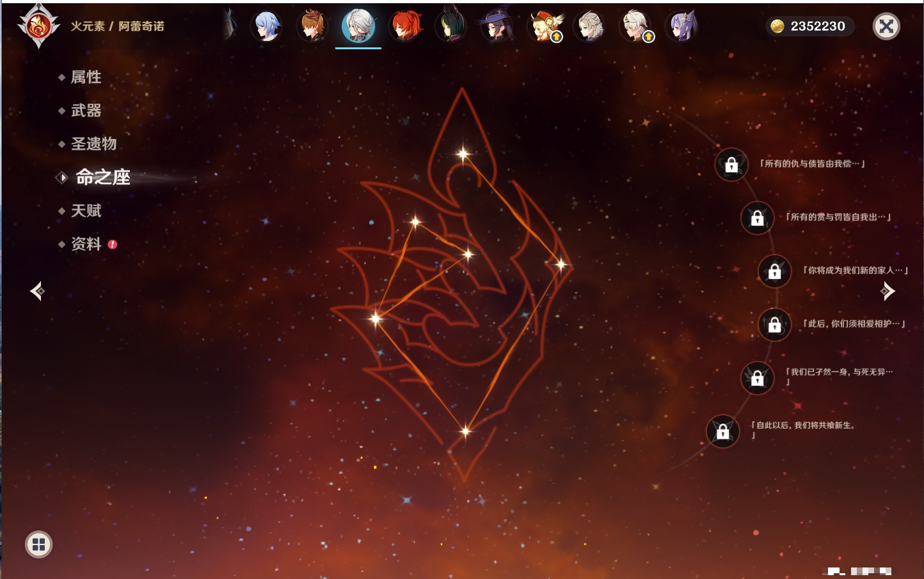Click the red alert badge beside 资料
Screen dimensions: 924x579
point(113,244)
